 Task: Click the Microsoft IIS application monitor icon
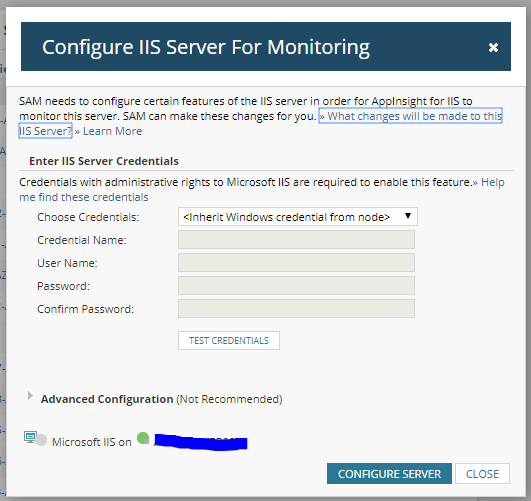35,439
